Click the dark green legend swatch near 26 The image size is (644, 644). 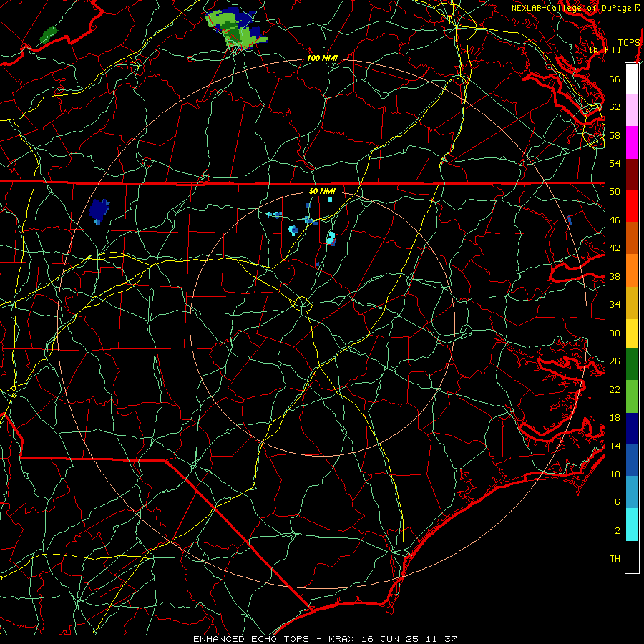pyautogui.click(x=632, y=364)
